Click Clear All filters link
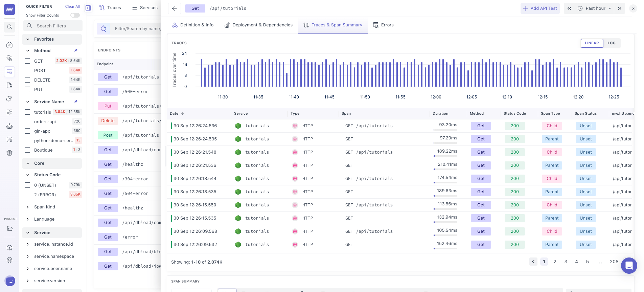Image resolution: width=644 pixels, height=292 pixels. (72, 6)
